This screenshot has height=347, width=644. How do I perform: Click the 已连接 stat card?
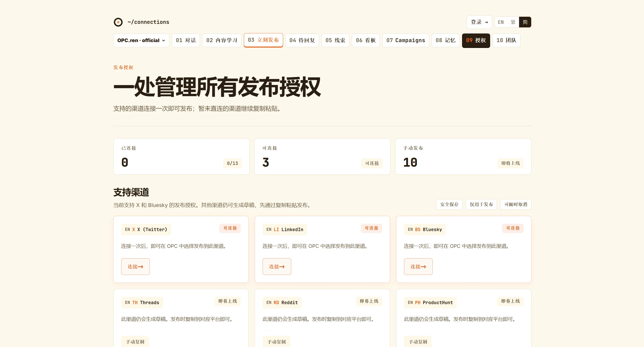pyautogui.click(x=181, y=157)
